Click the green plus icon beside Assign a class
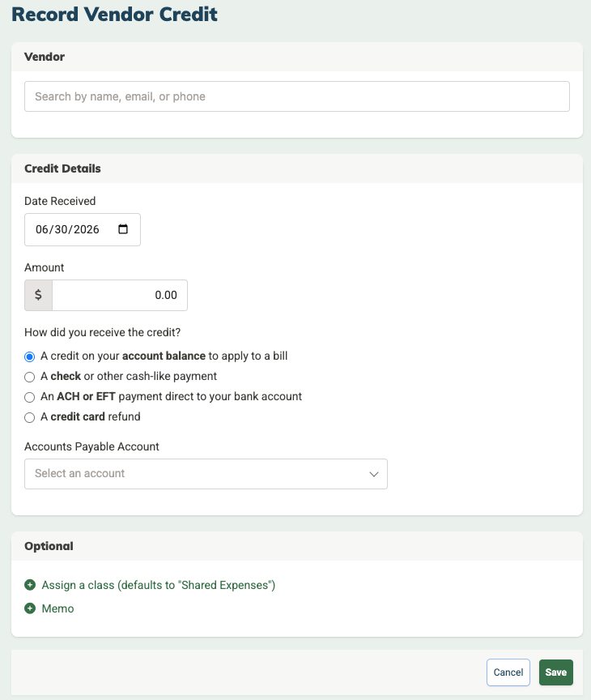This screenshot has width=591, height=700. (30, 585)
